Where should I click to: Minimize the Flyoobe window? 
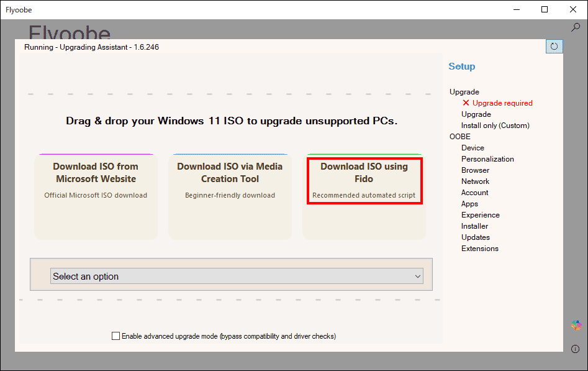517,10
